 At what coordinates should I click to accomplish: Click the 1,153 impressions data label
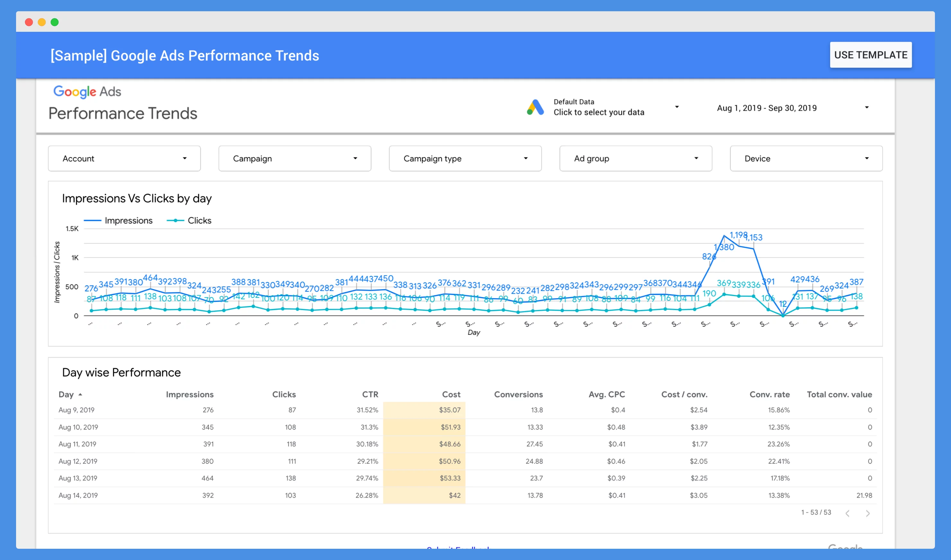(x=754, y=237)
